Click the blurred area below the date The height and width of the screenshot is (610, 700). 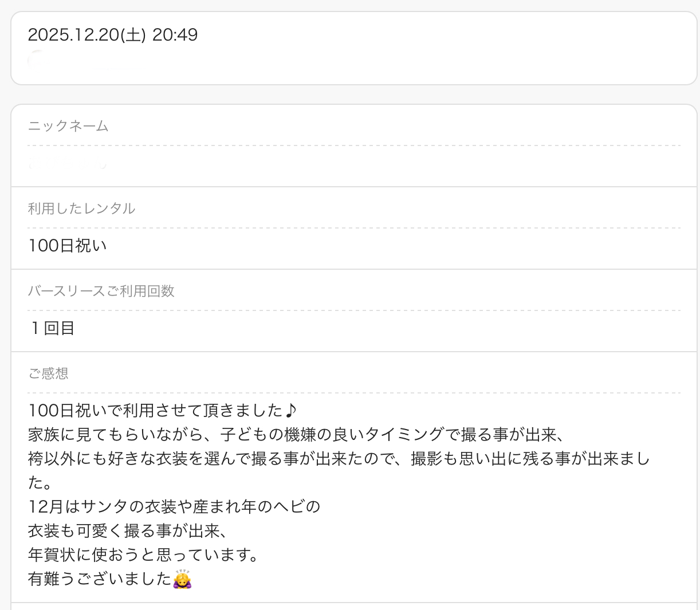coord(73,60)
